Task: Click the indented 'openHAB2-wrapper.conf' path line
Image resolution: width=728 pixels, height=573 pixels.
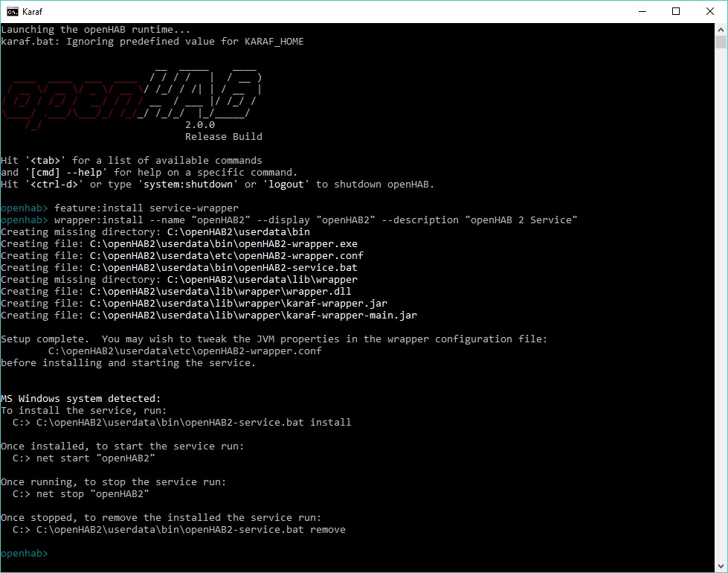Action: [x=184, y=350]
